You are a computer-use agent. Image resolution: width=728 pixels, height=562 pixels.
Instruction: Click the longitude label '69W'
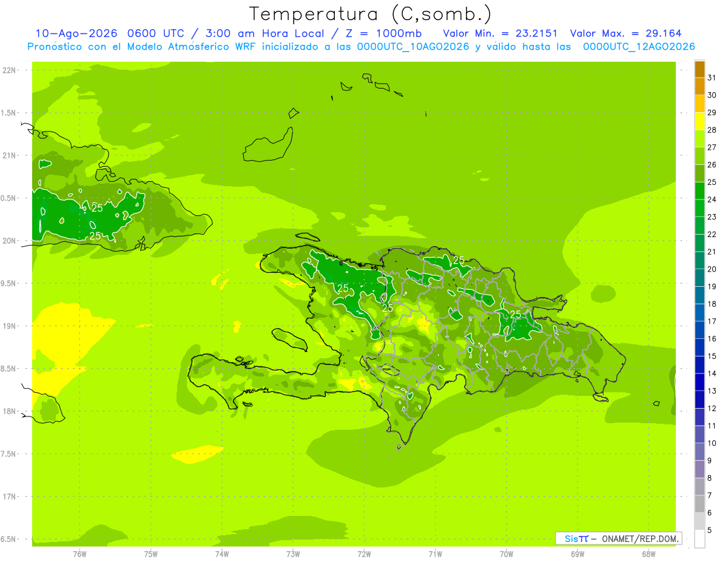578,554
